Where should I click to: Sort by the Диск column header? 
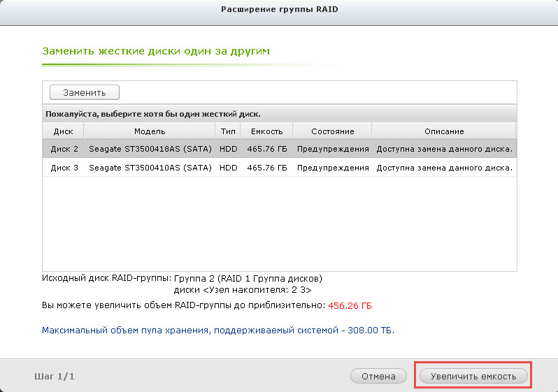pyautogui.click(x=63, y=131)
